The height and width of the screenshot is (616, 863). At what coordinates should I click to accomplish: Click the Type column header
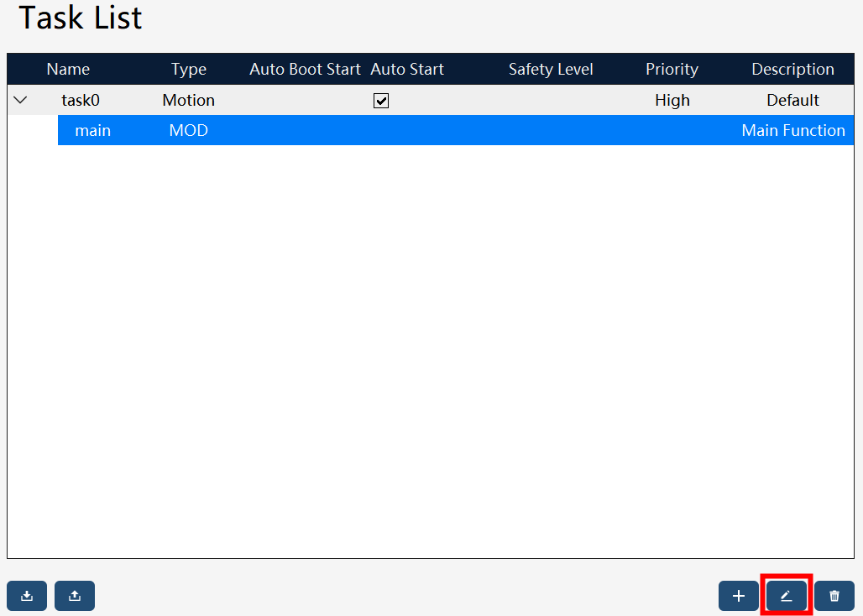pos(189,70)
